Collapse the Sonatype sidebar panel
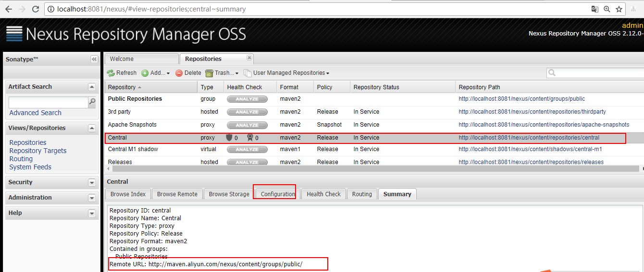 pyautogui.click(x=94, y=59)
